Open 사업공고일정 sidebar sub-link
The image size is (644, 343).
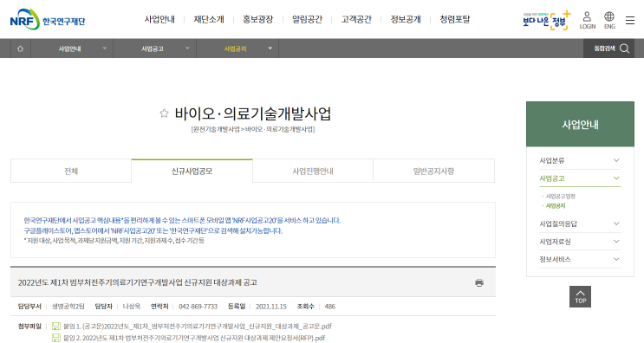click(x=560, y=197)
